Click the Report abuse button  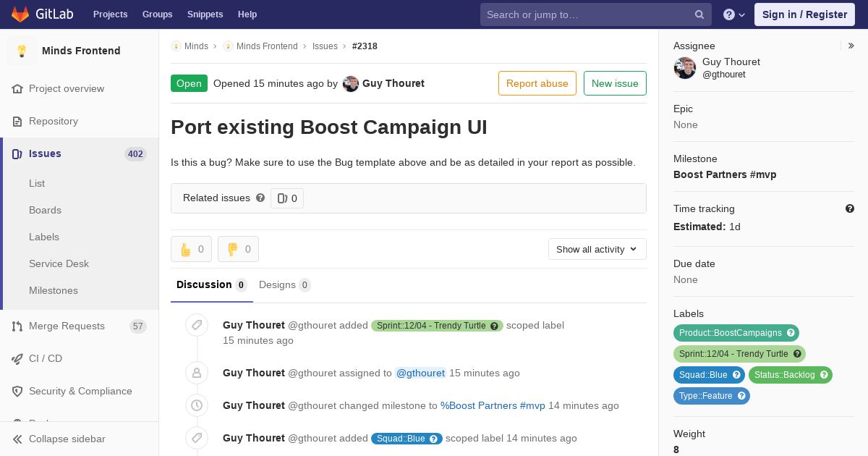pyautogui.click(x=537, y=83)
